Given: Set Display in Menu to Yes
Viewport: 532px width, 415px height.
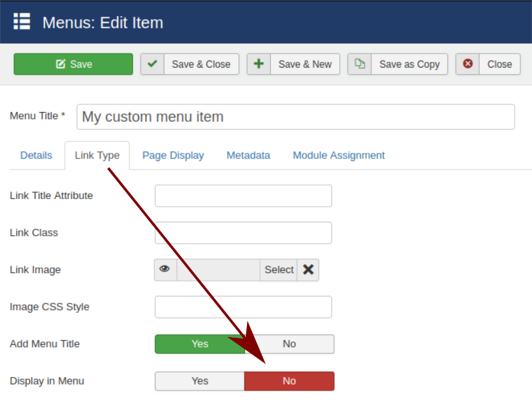Looking at the screenshot, I should 200,381.
